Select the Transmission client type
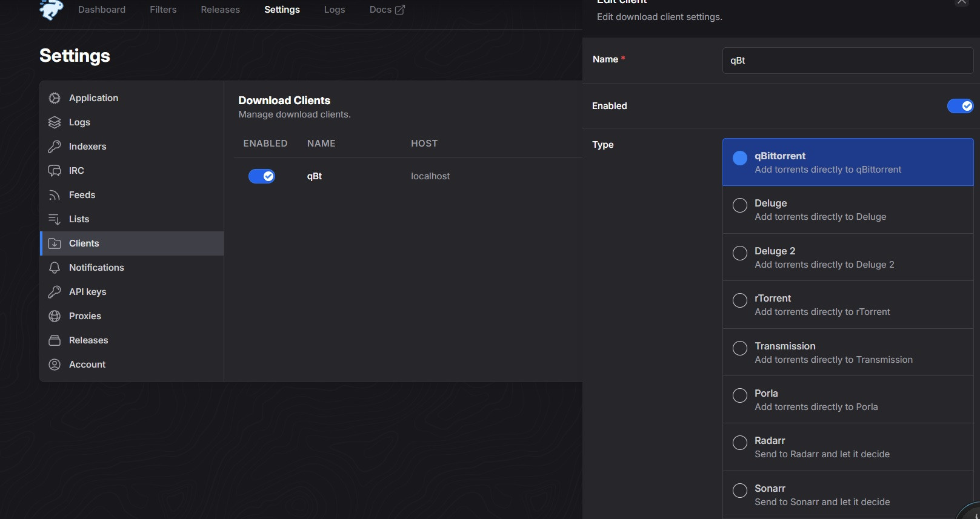 (848, 352)
